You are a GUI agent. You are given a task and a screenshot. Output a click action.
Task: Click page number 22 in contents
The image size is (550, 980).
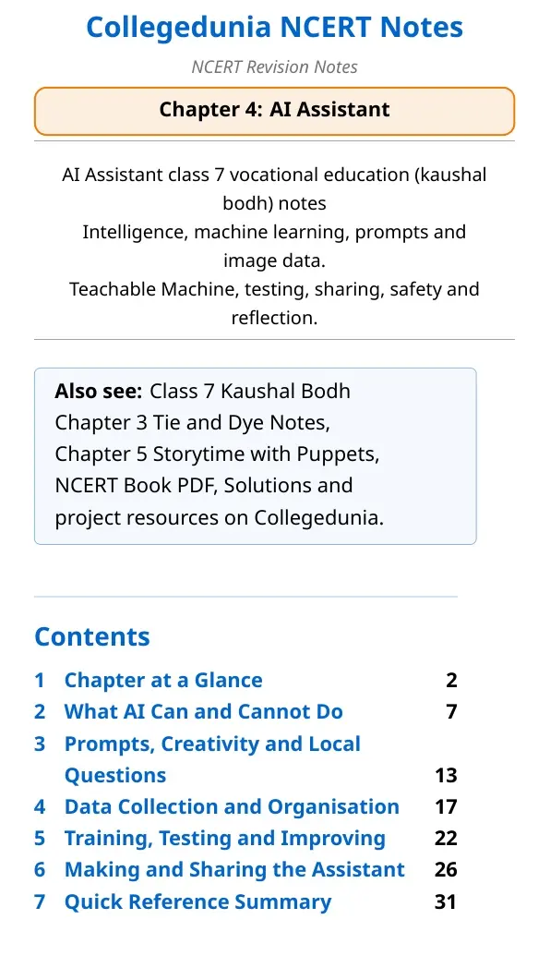446,839
